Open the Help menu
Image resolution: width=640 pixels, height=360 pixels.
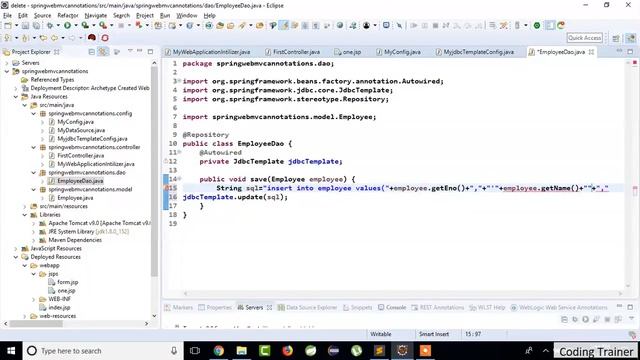click(209, 16)
